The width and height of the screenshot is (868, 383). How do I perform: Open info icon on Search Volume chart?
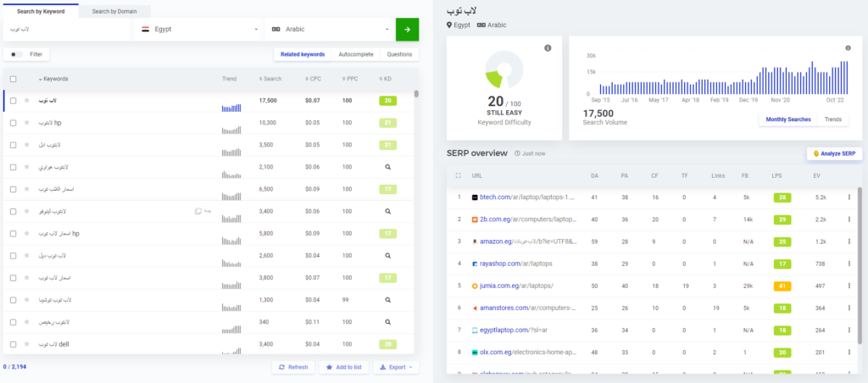[x=848, y=48]
